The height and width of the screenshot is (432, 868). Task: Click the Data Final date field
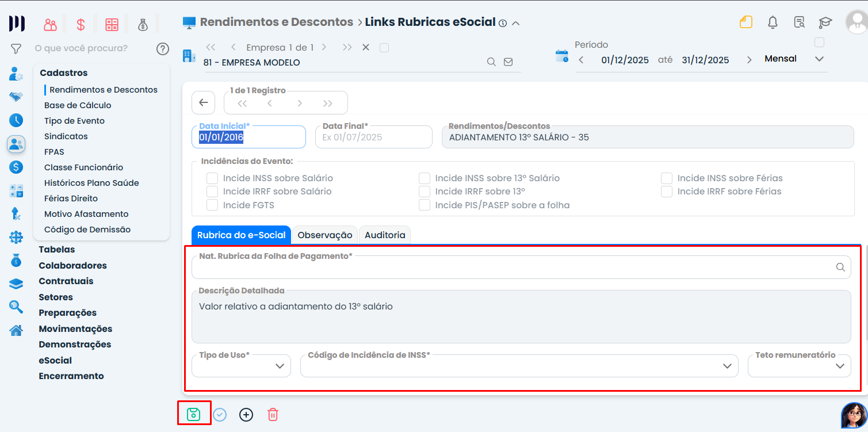373,137
